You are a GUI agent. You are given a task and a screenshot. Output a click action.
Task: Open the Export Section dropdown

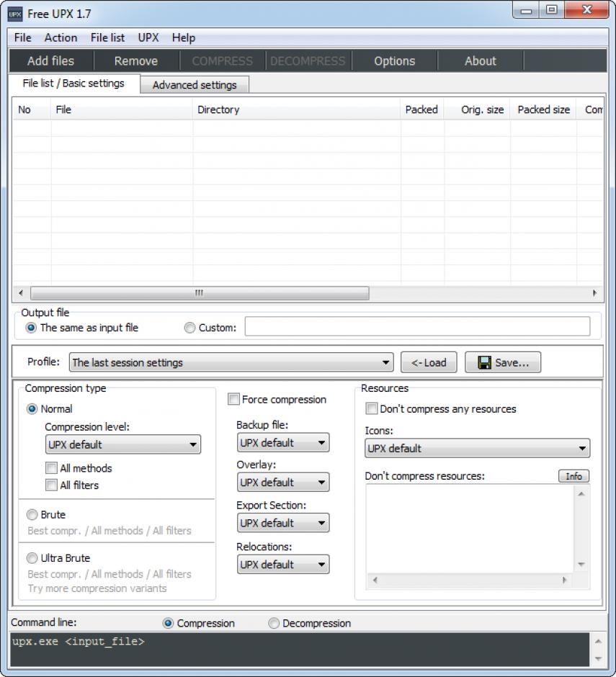(283, 524)
